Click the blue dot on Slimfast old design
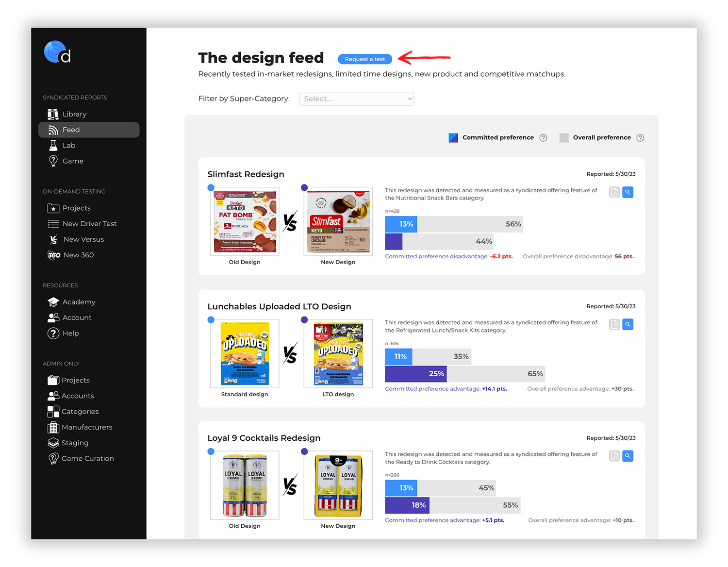 coord(211,187)
